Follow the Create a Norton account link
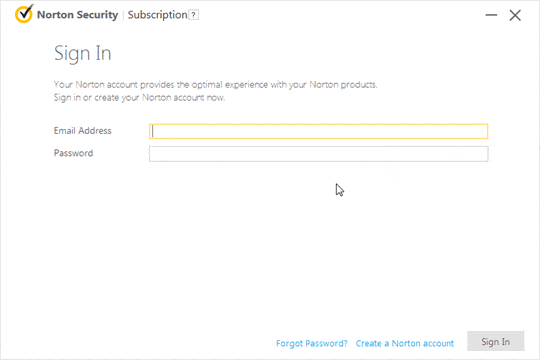This screenshot has height=360, width=540. [x=405, y=343]
